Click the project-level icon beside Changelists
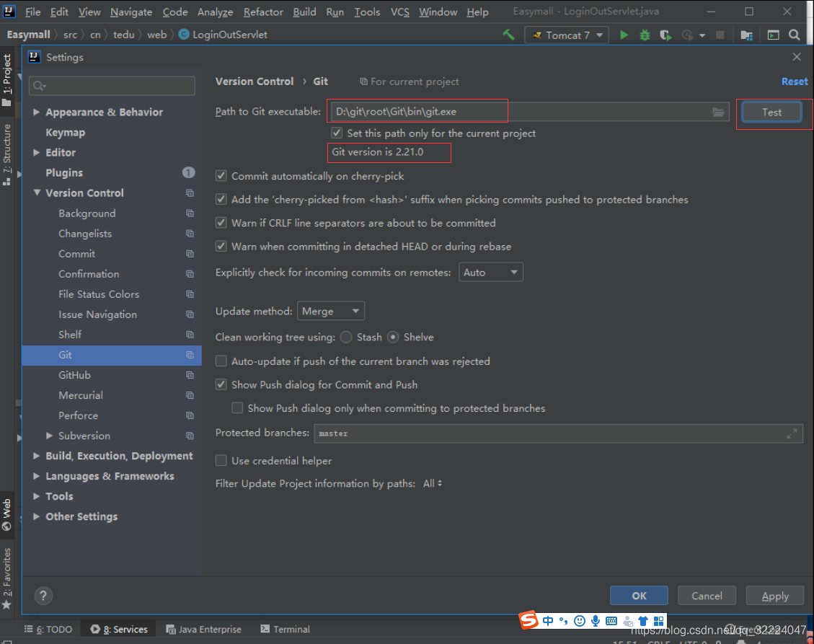Image resolution: width=814 pixels, height=644 pixels. pyautogui.click(x=190, y=234)
